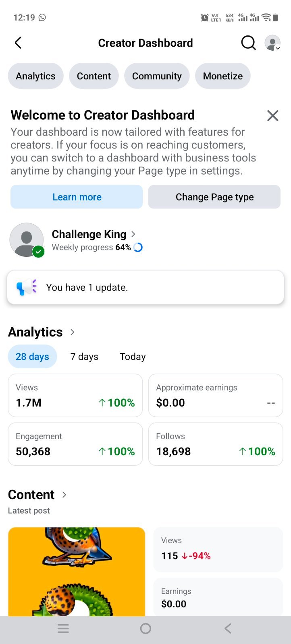Open the Follows stats card
This screenshot has width=291, height=644.
pos(216,444)
